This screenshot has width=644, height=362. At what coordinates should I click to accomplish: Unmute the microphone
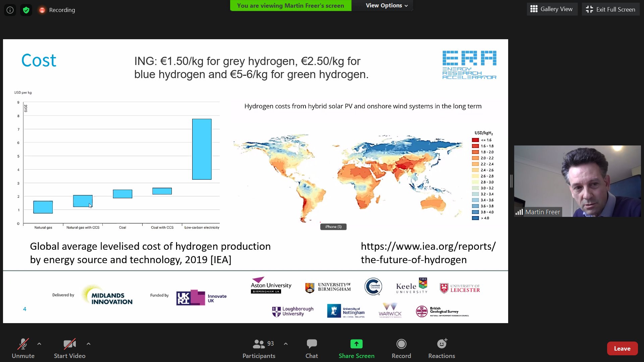point(23,349)
